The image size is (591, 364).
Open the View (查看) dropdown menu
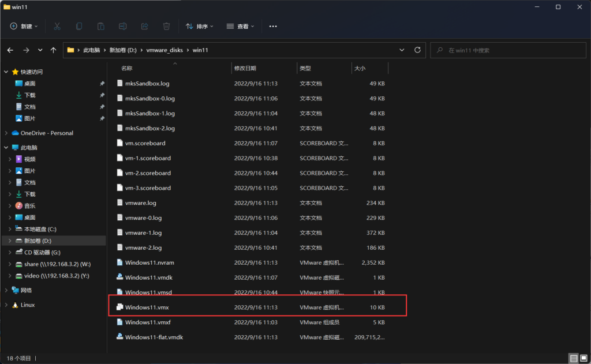pyautogui.click(x=240, y=26)
